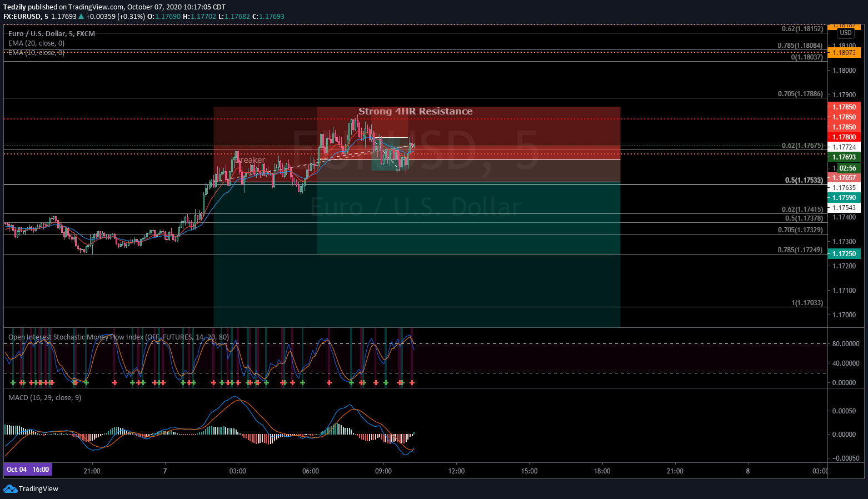Click the 'Strong 4HR Resistance' annotation label
The image size is (868, 499).
(x=416, y=111)
